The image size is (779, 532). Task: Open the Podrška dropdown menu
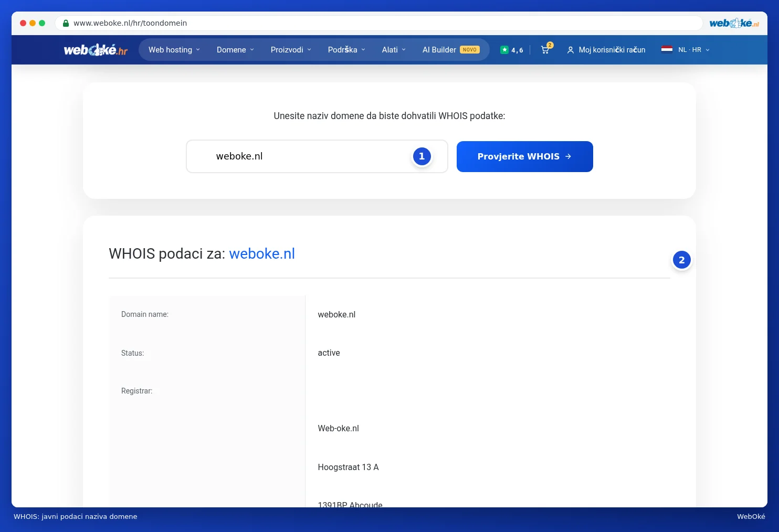coord(346,50)
